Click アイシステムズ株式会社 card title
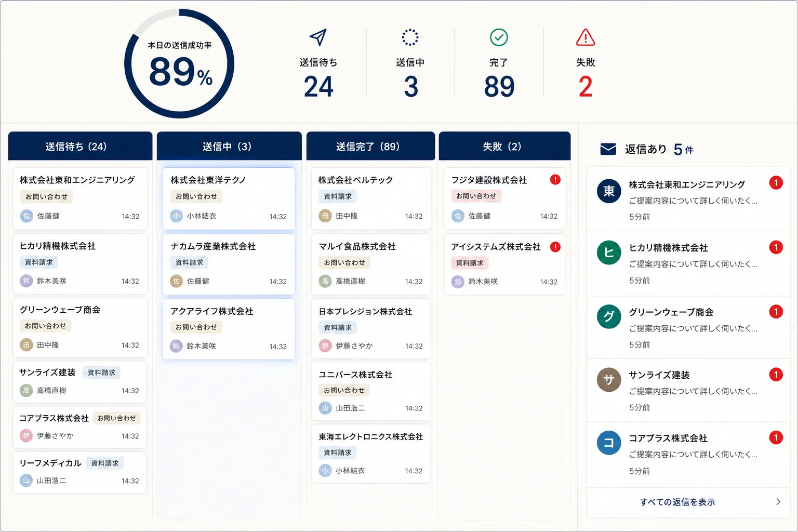The image size is (798, 532). click(x=496, y=247)
